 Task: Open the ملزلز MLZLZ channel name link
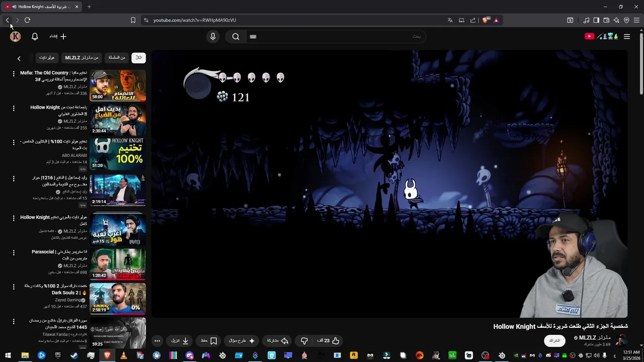[595, 338]
